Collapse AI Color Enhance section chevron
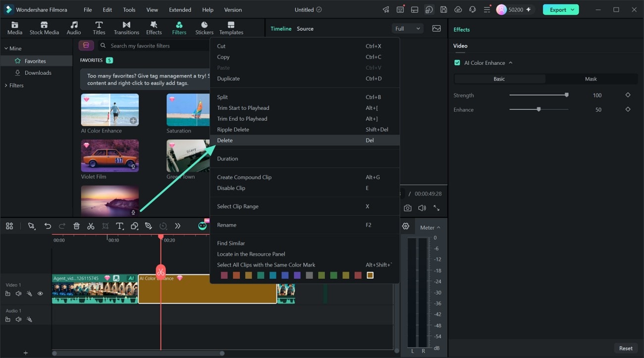This screenshot has height=358, width=644. click(x=510, y=63)
